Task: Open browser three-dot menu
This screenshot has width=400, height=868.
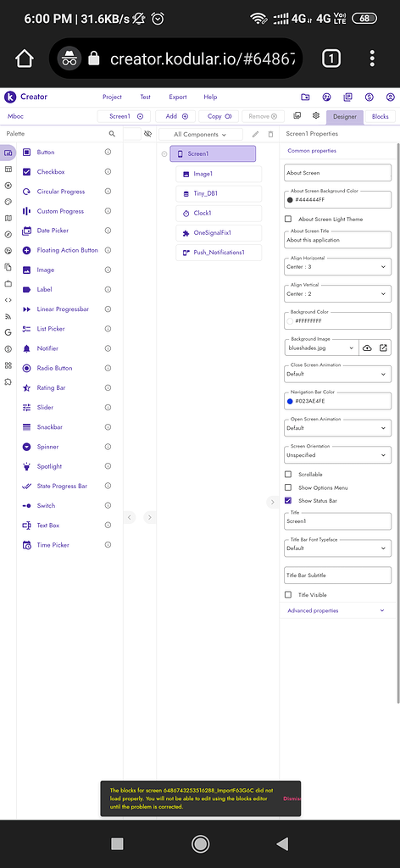Action: (x=372, y=58)
